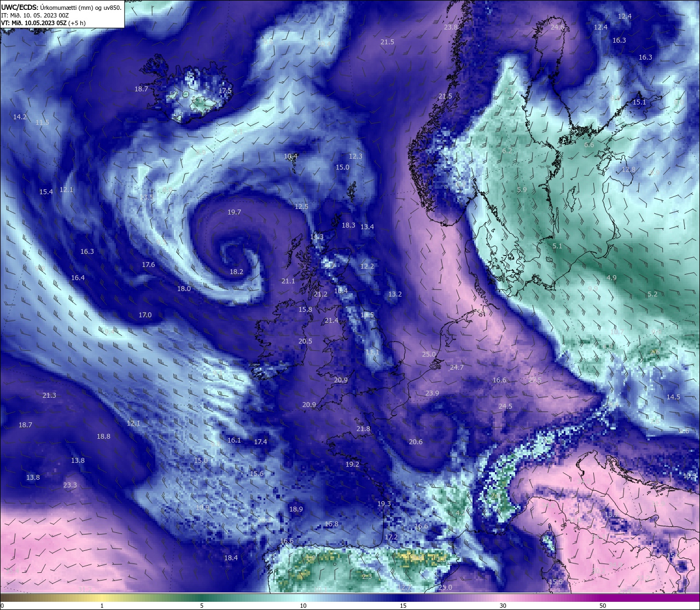Click the map value 5.1
The width and height of the screenshot is (700, 610).
point(557,246)
